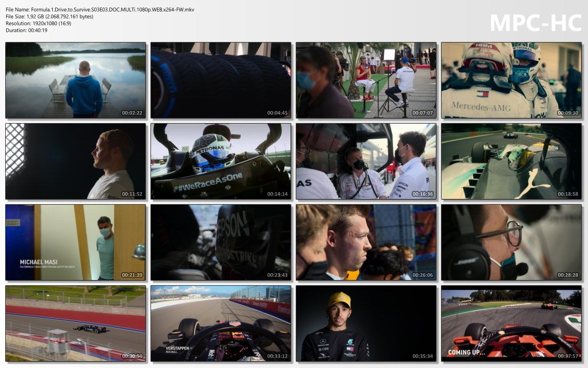Select the side-profile man thumbnail at 00:11:52
The width and height of the screenshot is (588, 368).
(75, 161)
